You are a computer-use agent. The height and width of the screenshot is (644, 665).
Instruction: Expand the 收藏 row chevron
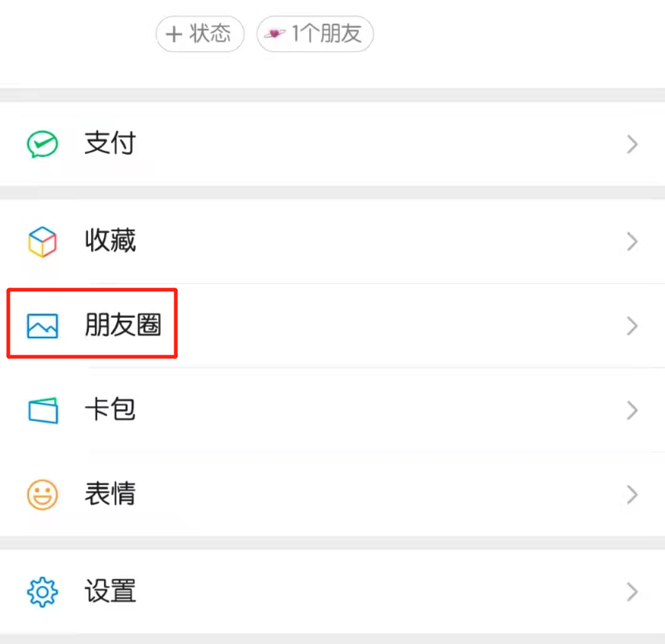click(632, 242)
